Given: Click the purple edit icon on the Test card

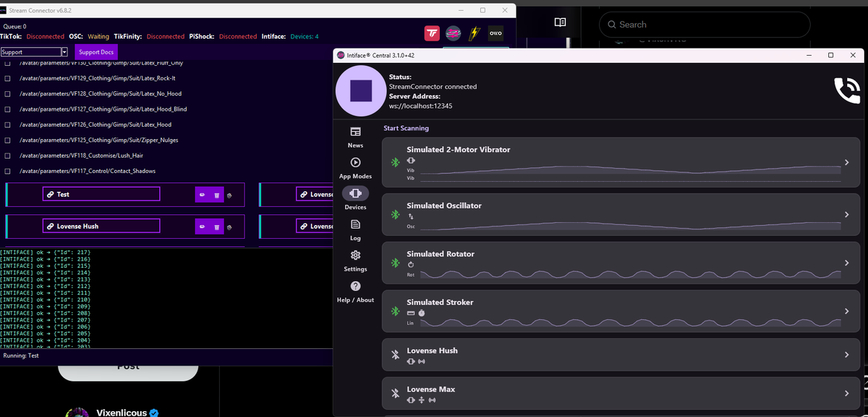Looking at the screenshot, I should tap(203, 195).
